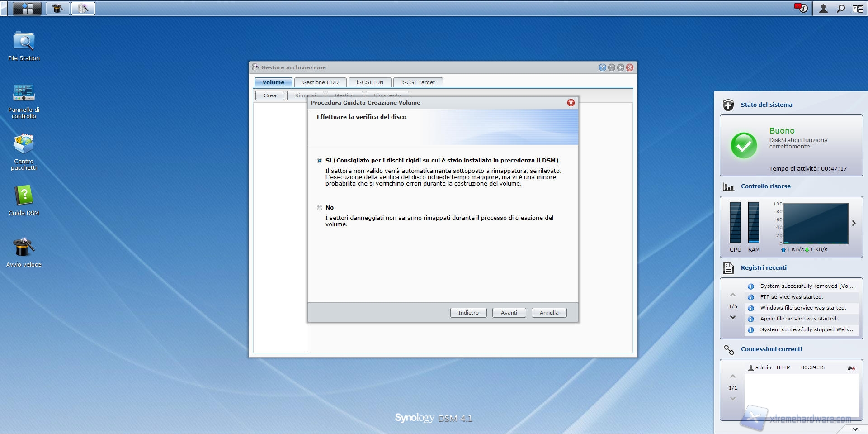Open user account options icon
The height and width of the screenshot is (434, 868).
click(823, 9)
